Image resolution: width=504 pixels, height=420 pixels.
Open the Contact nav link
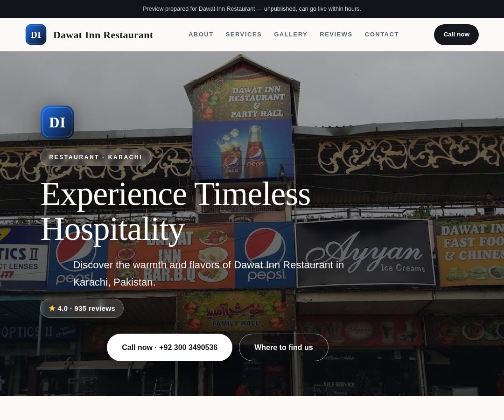pyautogui.click(x=382, y=35)
